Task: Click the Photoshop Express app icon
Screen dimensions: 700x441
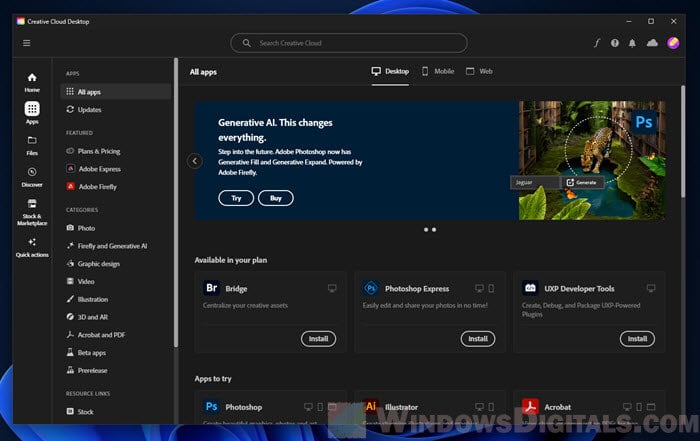Action: (371, 288)
